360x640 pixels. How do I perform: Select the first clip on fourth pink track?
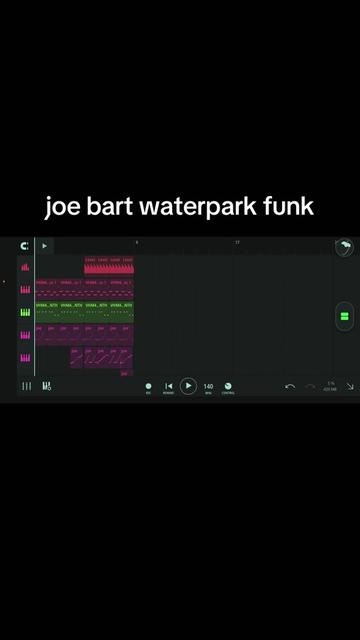click(41, 335)
